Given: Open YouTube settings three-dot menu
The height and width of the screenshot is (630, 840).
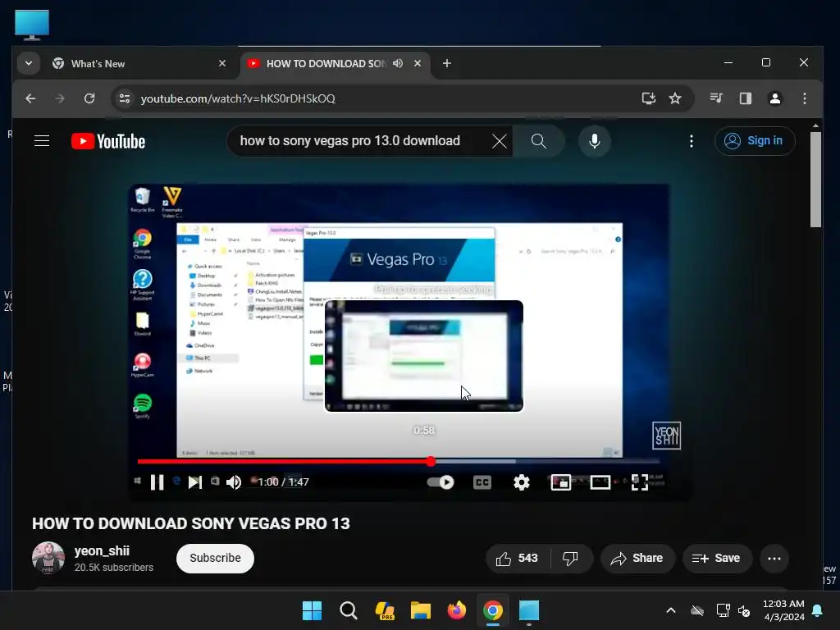Looking at the screenshot, I should pos(691,141).
